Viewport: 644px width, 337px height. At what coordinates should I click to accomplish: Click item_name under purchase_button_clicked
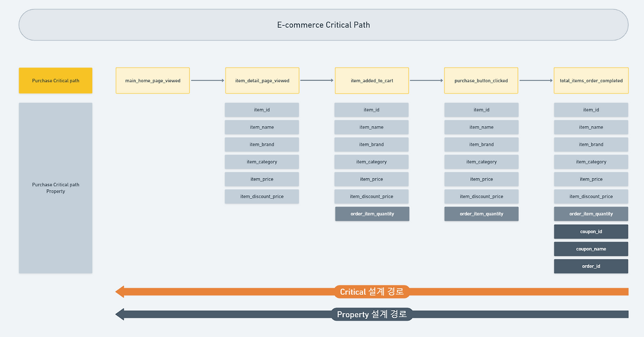[x=481, y=127]
